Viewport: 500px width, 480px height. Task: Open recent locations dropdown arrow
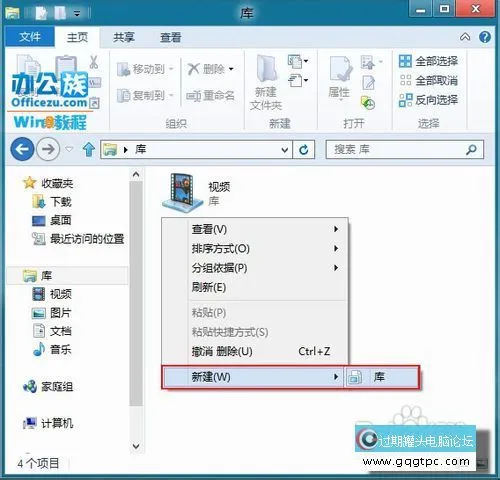click(70, 149)
